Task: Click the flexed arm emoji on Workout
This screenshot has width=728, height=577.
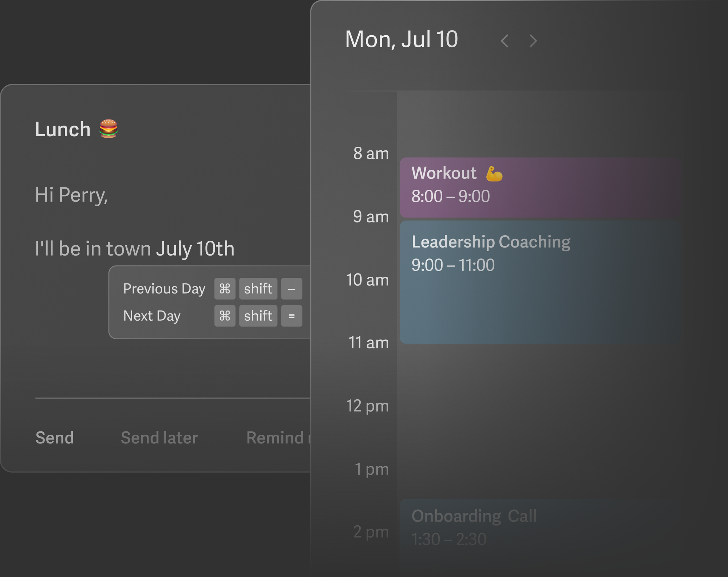Action: 494,174
